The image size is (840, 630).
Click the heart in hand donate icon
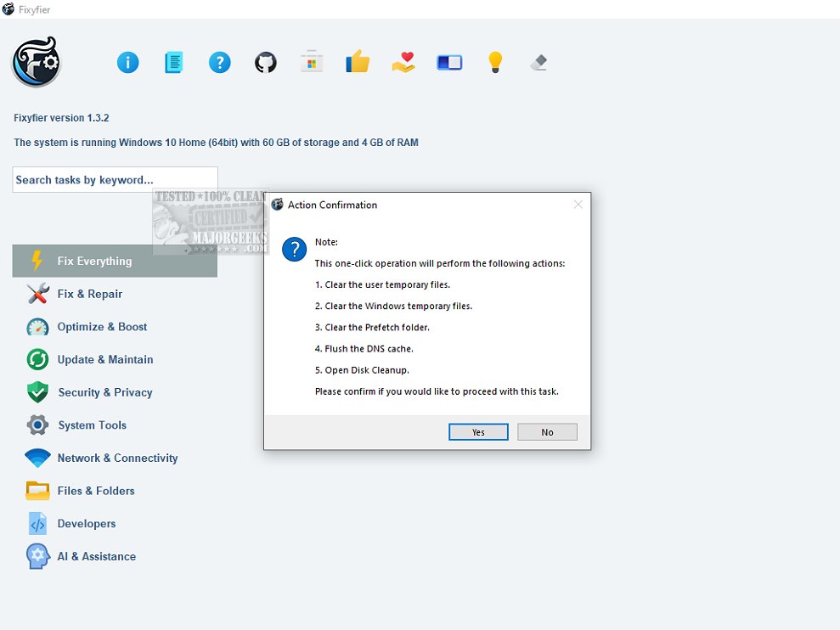tap(403, 62)
